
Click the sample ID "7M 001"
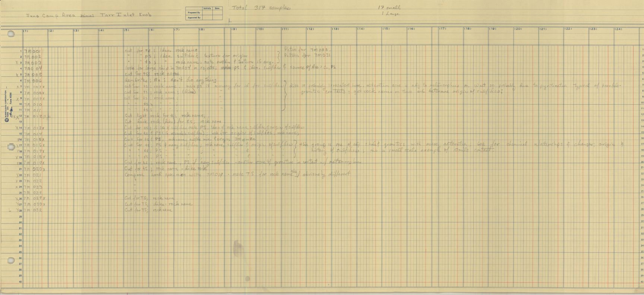point(32,51)
